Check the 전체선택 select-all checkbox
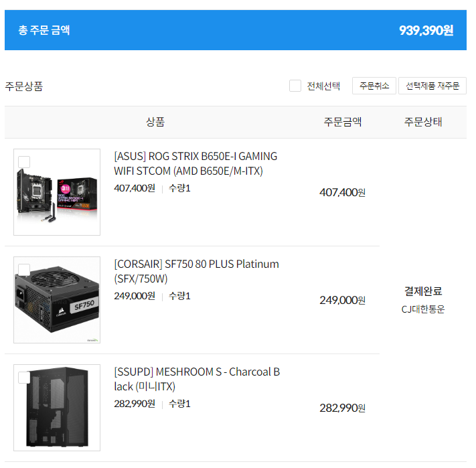Screen dimensions: 476x468 pos(295,86)
